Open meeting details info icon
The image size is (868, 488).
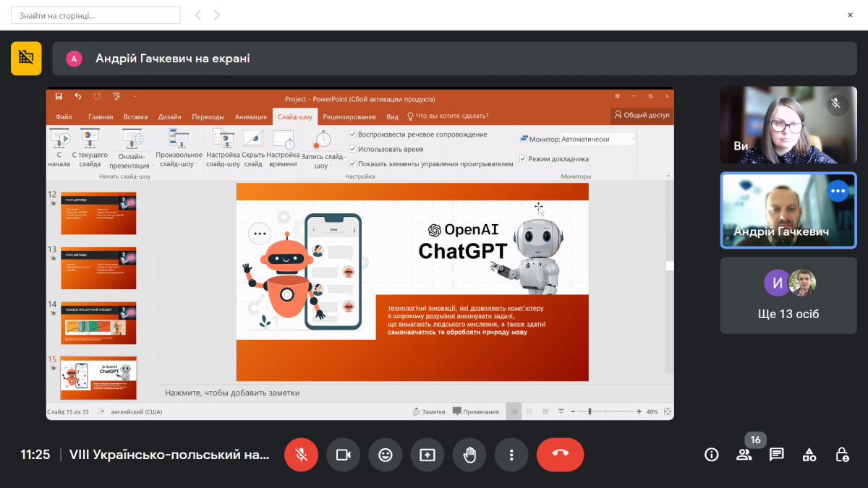712,455
